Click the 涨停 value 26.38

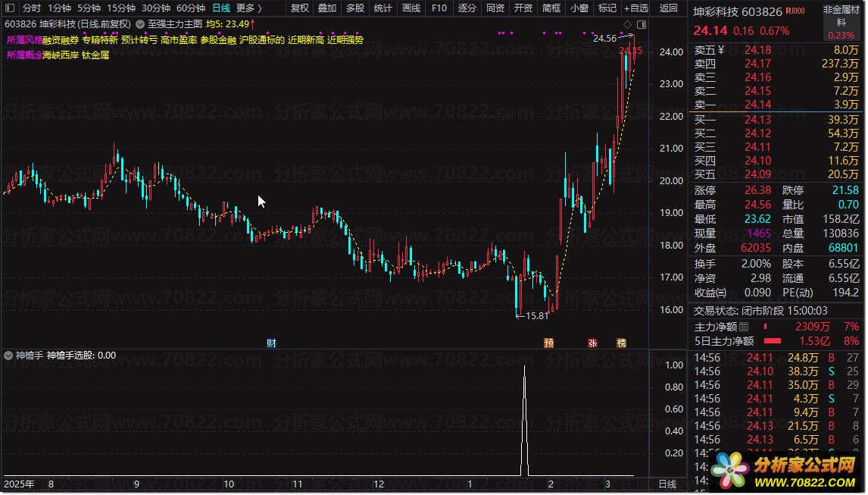(x=758, y=190)
